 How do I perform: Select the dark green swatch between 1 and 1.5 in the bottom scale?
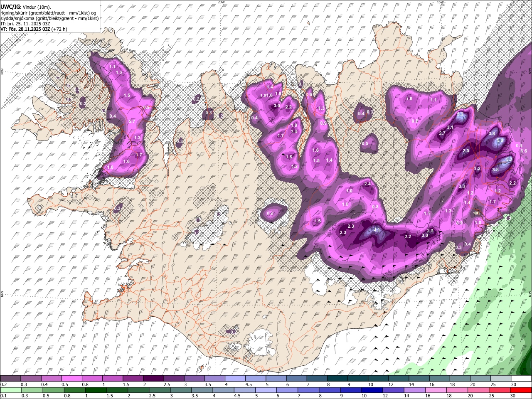click(x=95, y=390)
